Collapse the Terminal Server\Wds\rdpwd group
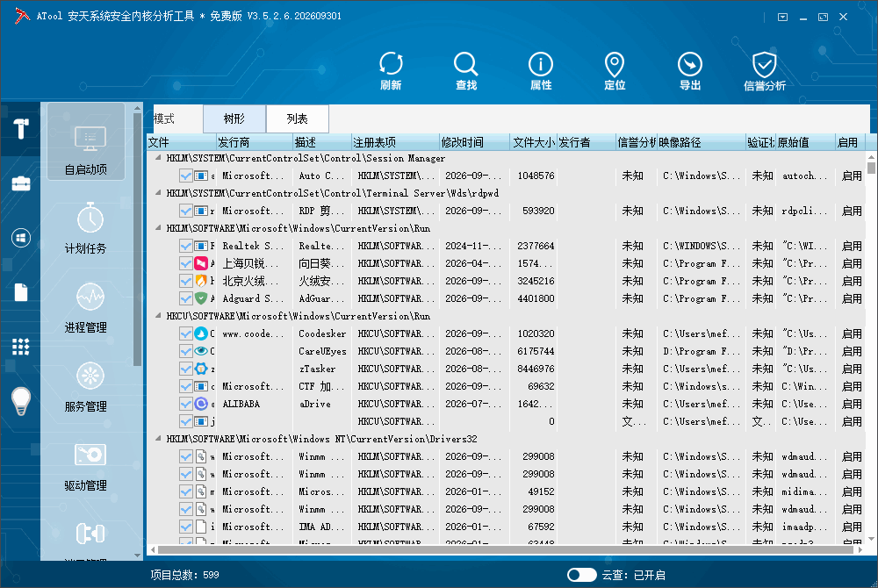 tap(158, 193)
